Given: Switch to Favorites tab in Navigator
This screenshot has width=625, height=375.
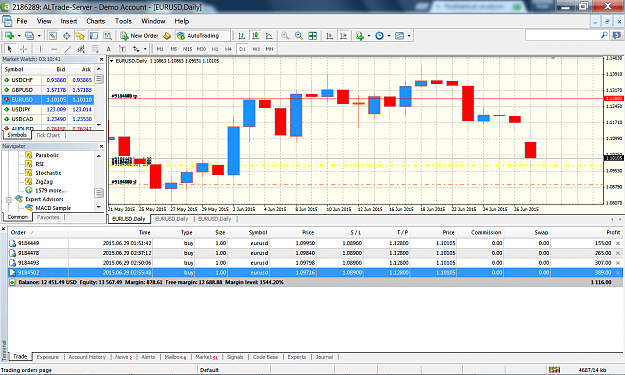Looking at the screenshot, I should (x=48, y=218).
